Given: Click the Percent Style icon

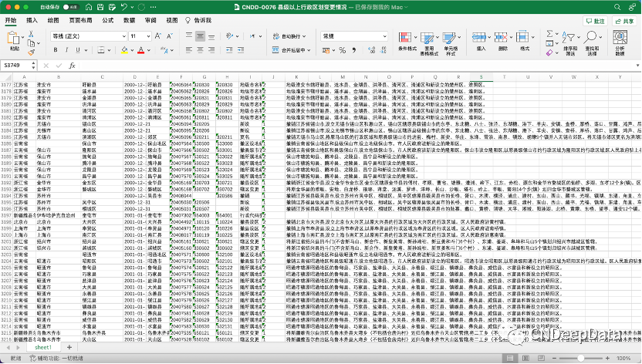Looking at the screenshot, I should click(x=343, y=50).
